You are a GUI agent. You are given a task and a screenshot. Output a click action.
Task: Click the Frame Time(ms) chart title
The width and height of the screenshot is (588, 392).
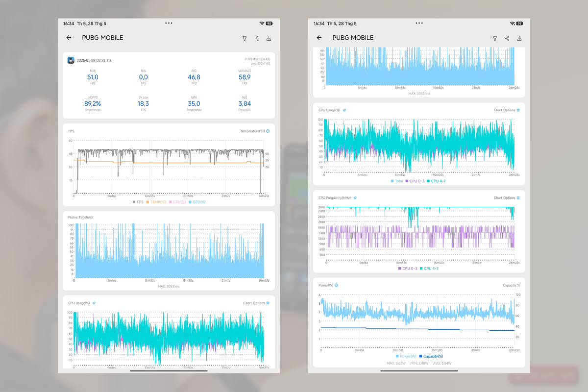pos(80,217)
